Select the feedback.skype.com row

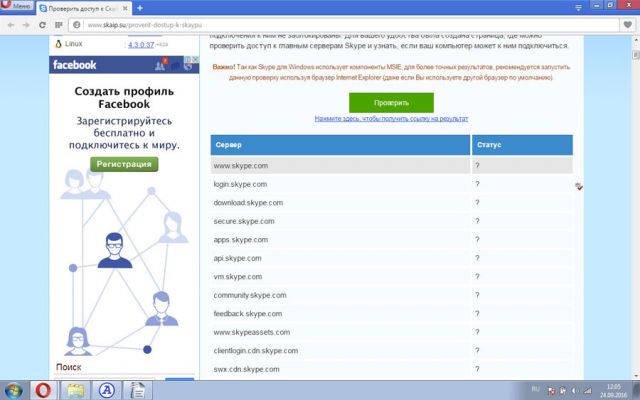click(x=391, y=314)
